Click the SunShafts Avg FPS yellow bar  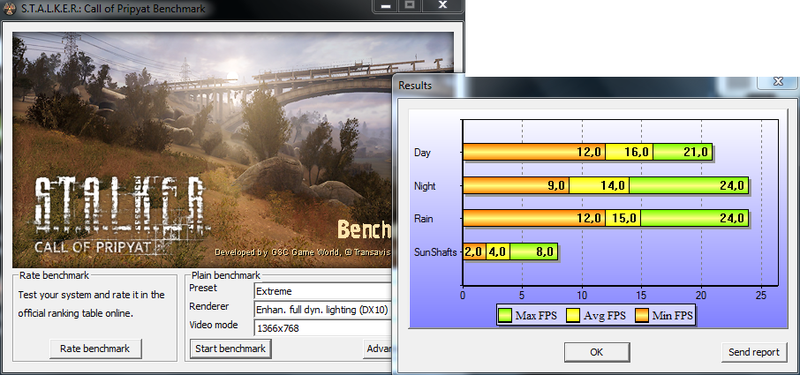498,252
